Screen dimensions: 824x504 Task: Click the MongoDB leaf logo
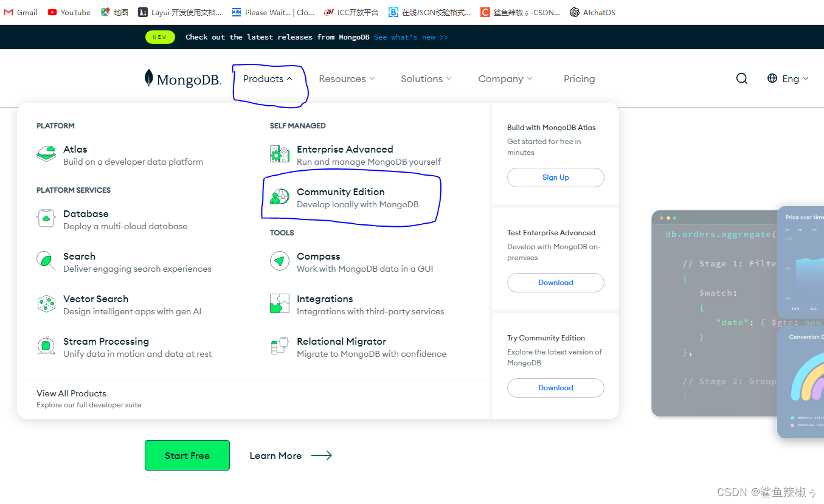coord(148,77)
